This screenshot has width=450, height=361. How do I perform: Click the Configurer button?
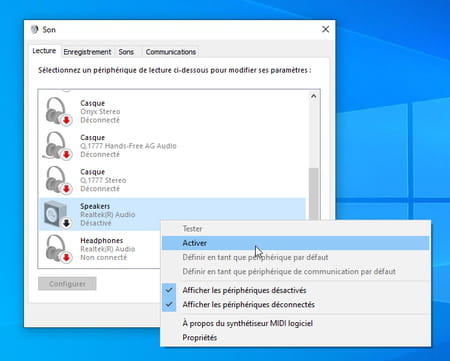pyautogui.click(x=67, y=284)
